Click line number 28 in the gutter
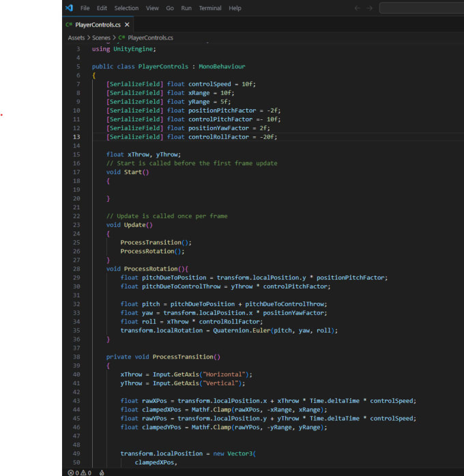The height and width of the screenshot is (476, 464). [76, 269]
